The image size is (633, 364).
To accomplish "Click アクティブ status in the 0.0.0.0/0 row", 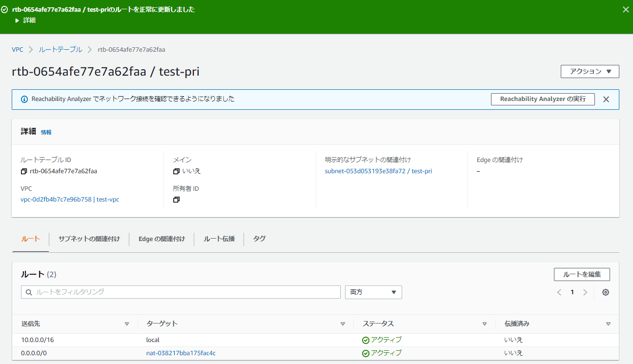I will click(x=382, y=353).
